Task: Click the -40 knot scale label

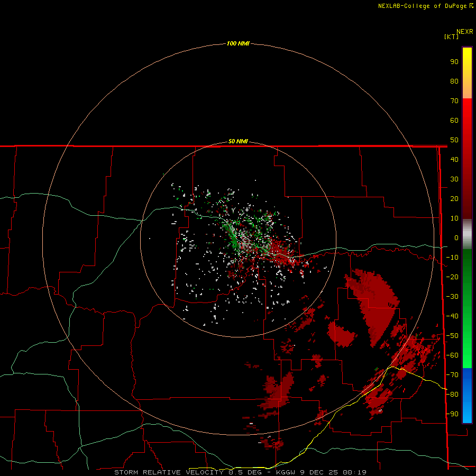Action: pos(452,316)
